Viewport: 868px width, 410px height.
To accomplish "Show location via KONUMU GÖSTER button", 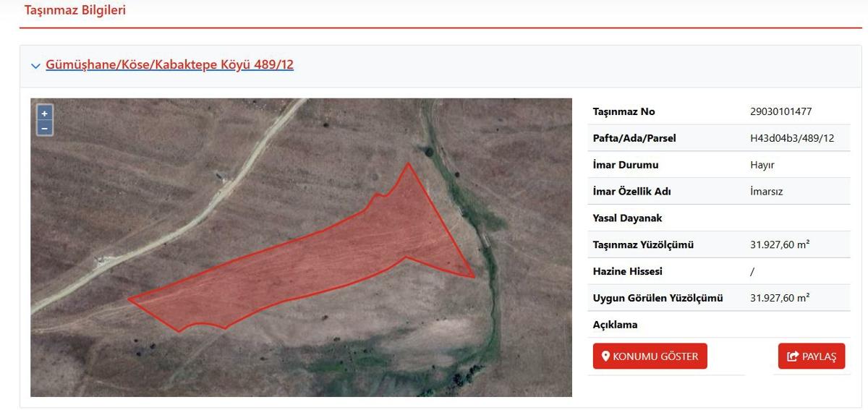I will pyautogui.click(x=650, y=356).
